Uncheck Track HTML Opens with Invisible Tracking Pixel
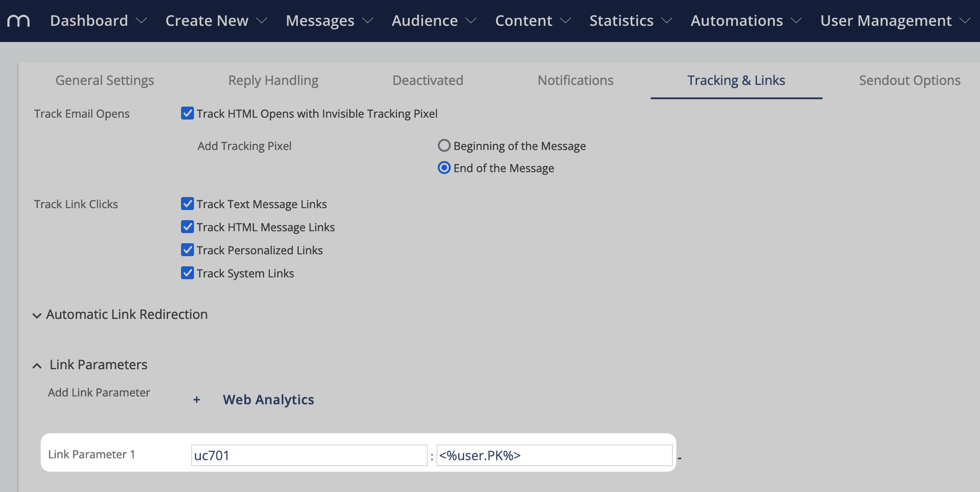Viewport: 980px width, 492px height. tap(188, 113)
